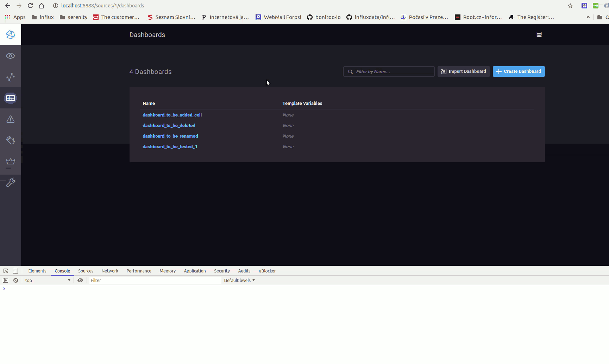Select the graph pulse sidebar icon
The height and width of the screenshot is (364, 609).
pyautogui.click(x=11, y=77)
